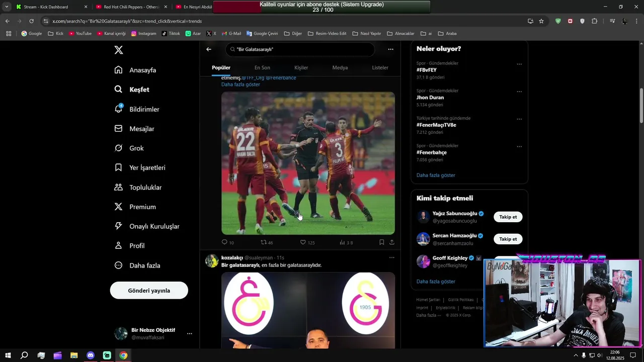This screenshot has height=362, width=644.
Task: Open options dots for #FBvFEY trend
Action: 519,64
